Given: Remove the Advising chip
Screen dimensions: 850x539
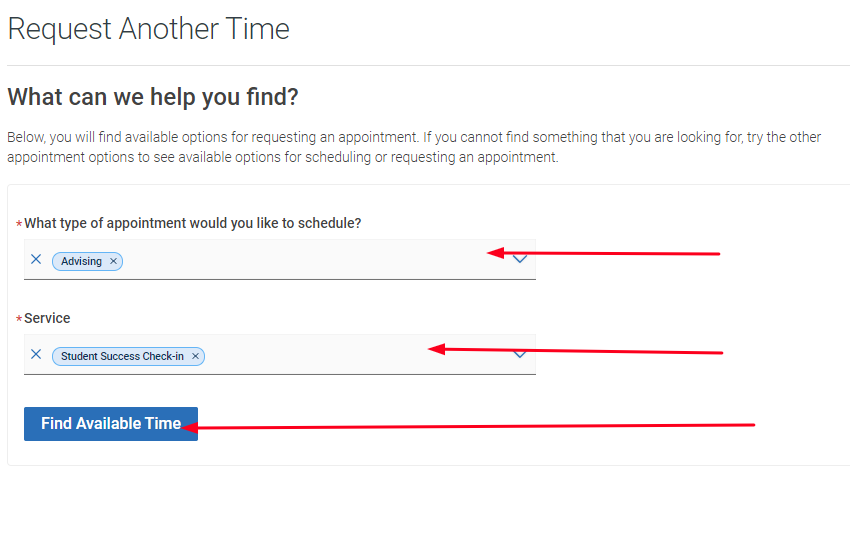Looking at the screenshot, I should [114, 261].
